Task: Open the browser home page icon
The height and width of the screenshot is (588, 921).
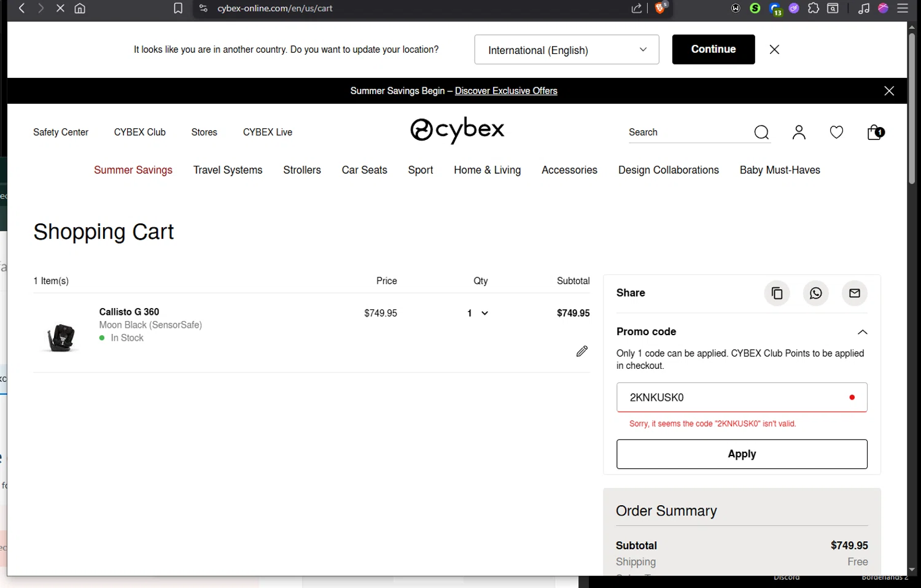Action: [x=80, y=9]
